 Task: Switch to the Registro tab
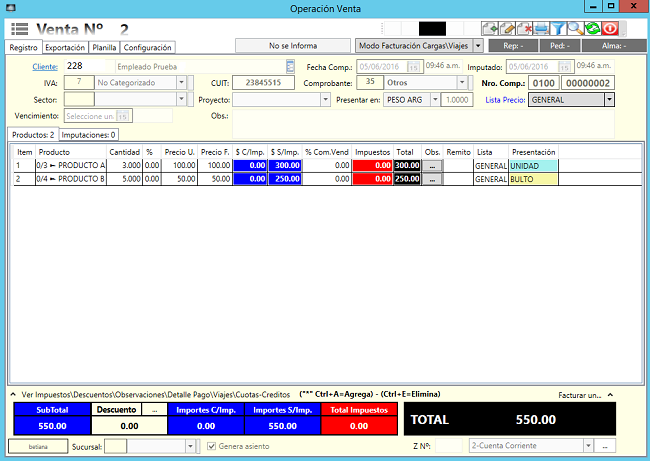(24, 48)
